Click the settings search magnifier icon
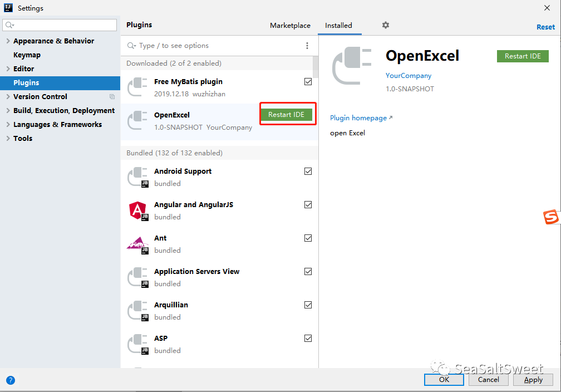The height and width of the screenshot is (392, 561). point(9,25)
